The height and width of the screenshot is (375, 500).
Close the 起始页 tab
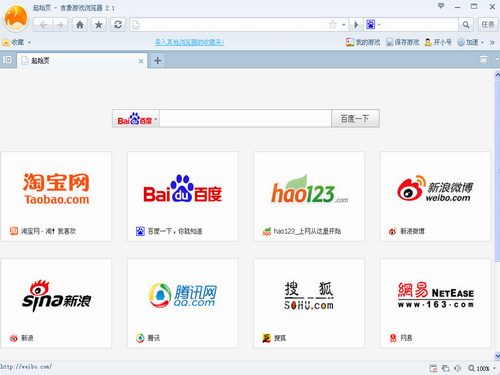point(141,61)
